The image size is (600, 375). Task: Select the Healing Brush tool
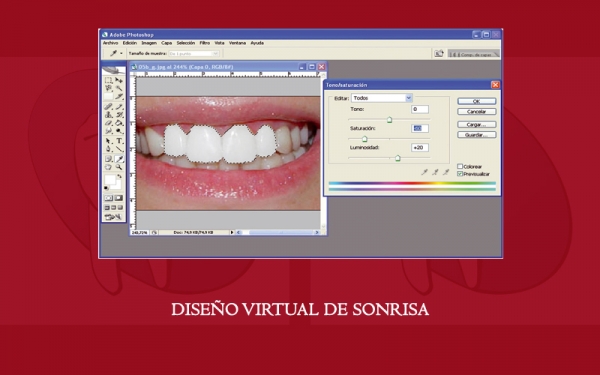tap(109, 107)
